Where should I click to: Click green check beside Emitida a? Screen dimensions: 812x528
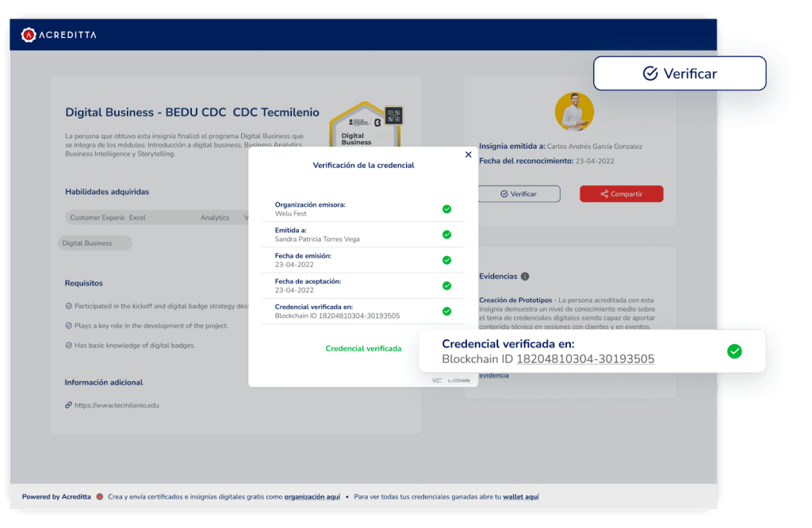click(446, 235)
